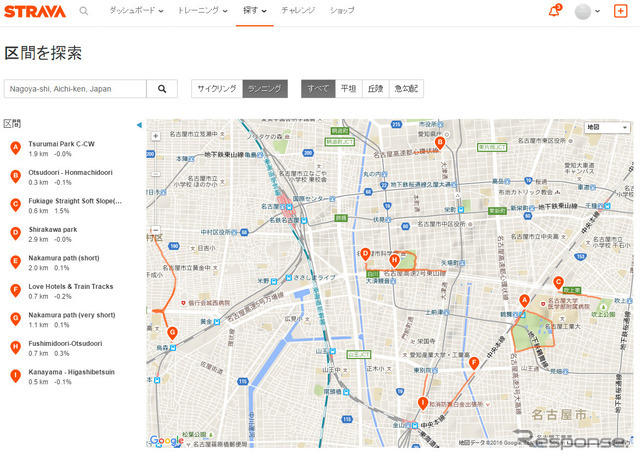This screenshot has width=640, height=461.
Task: Open Otsudoori - Honmachidoori segment
Action: pos(70,173)
